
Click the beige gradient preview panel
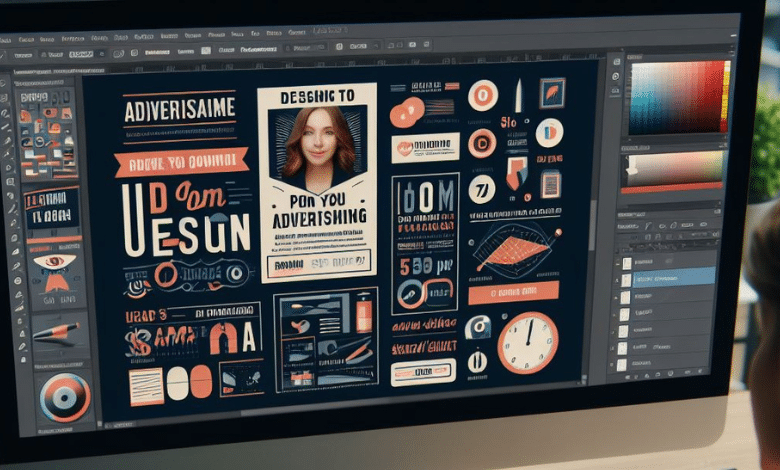[673, 169]
